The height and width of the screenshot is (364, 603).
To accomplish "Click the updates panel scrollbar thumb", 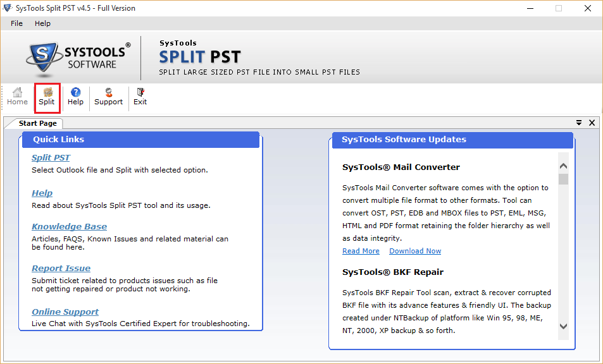I will [563, 179].
